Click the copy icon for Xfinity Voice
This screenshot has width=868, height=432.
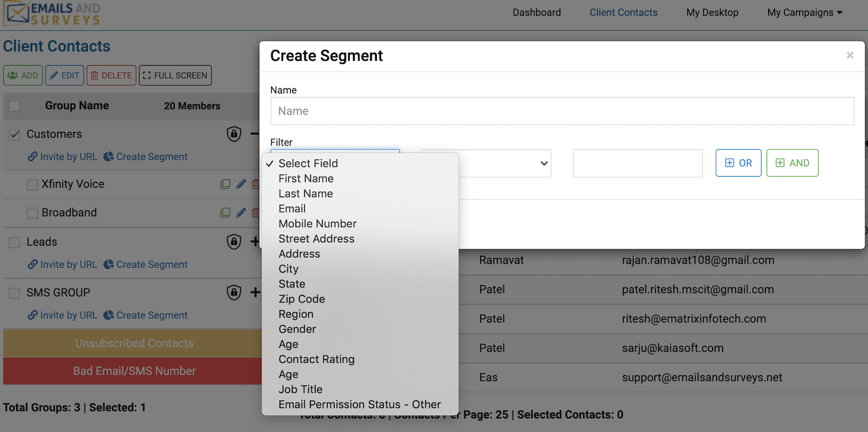pos(225,184)
